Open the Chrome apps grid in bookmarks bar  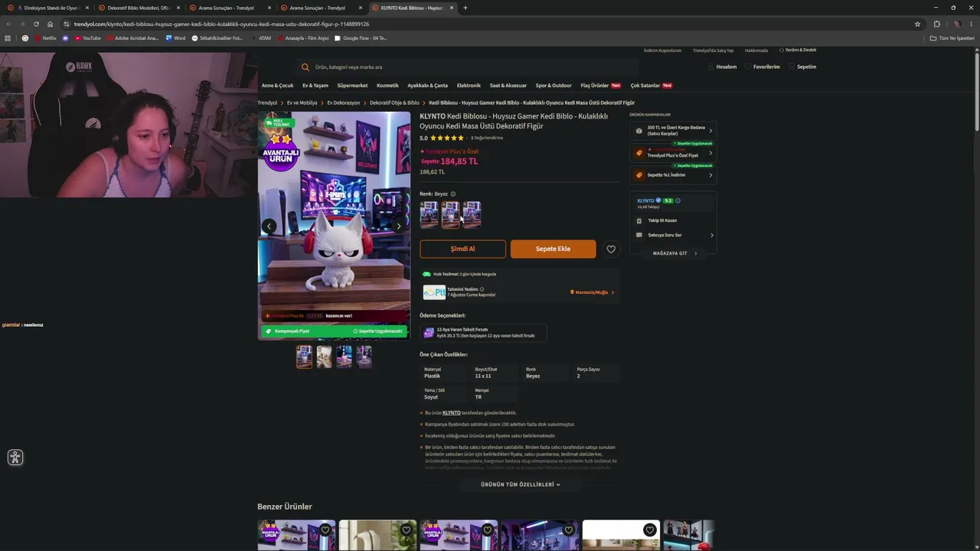[x=8, y=38]
